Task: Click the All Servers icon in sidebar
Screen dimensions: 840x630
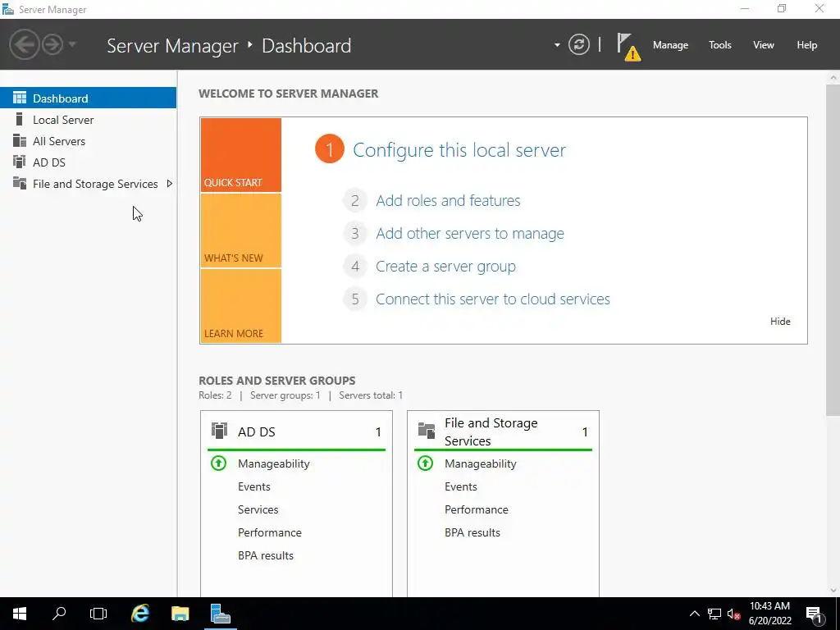Action: [20, 140]
